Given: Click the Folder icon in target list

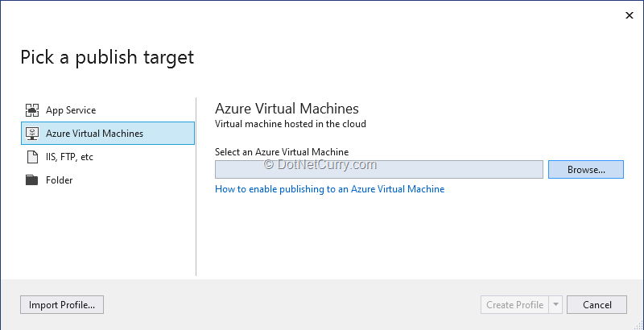Looking at the screenshot, I should [x=32, y=180].
